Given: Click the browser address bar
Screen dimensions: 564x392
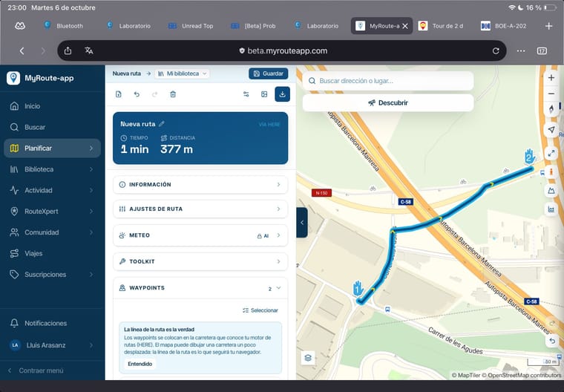Looking at the screenshot, I should (x=282, y=50).
